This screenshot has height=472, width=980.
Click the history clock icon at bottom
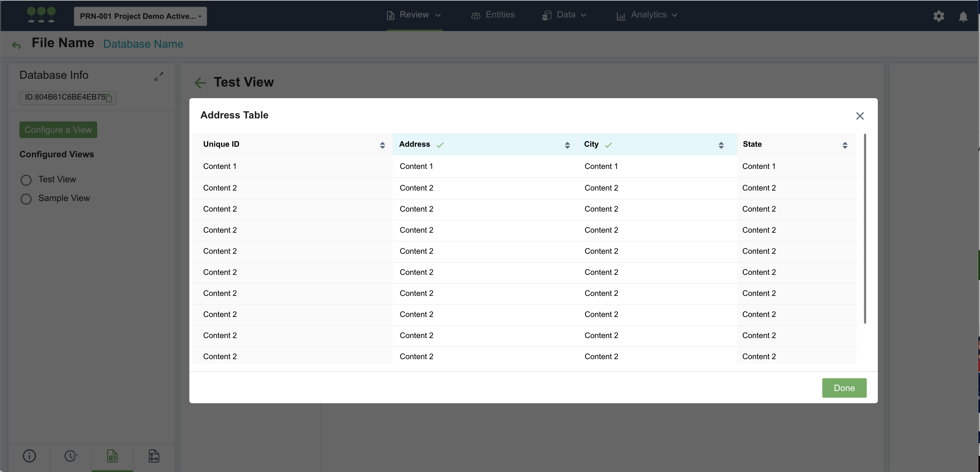point(71,456)
